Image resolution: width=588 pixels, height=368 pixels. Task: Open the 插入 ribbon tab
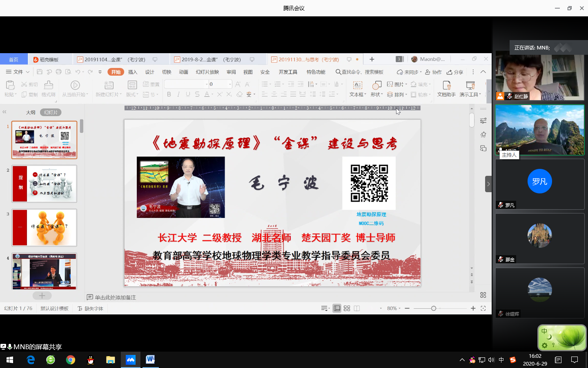(133, 72)
